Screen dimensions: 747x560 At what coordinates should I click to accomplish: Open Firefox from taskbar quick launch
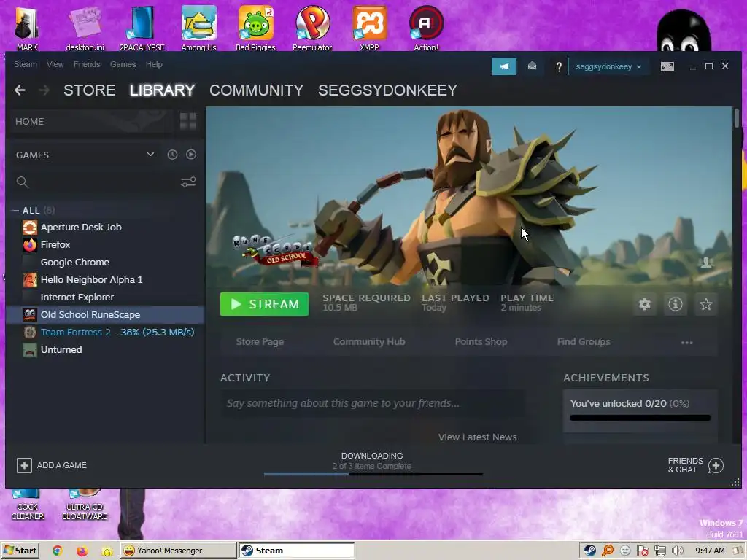point(82,551)
